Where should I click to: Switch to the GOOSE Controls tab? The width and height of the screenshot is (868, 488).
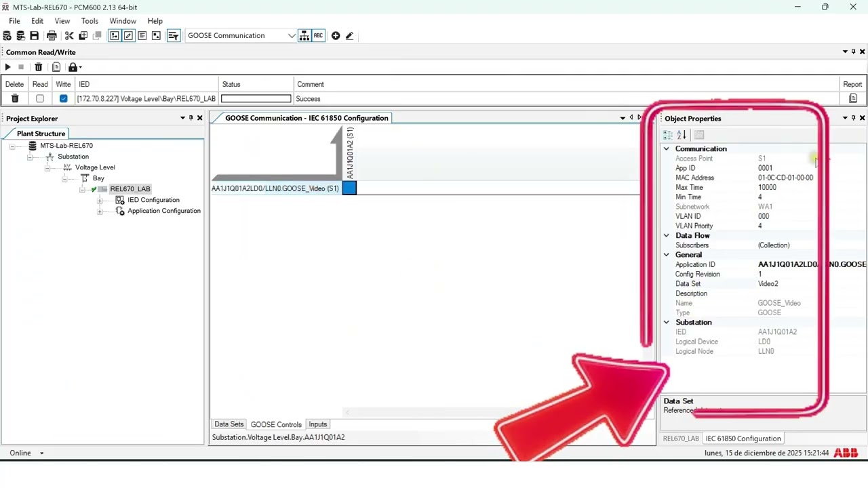(x=276, y=424)
